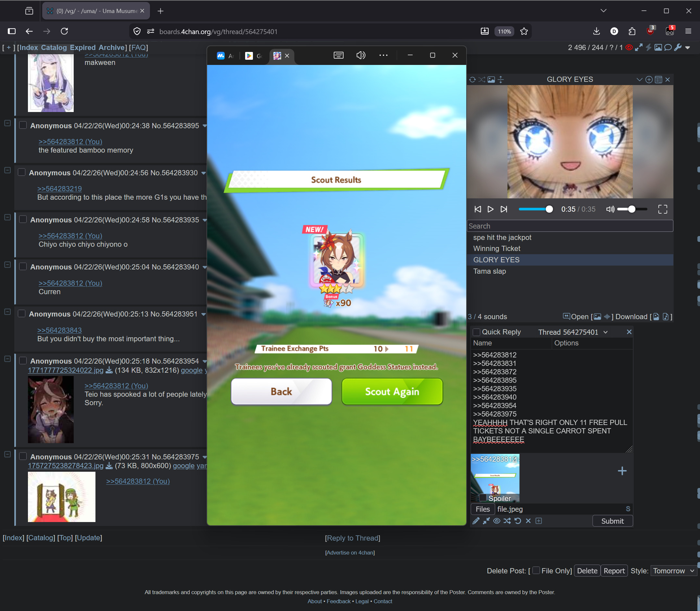Click the repeat icon in sound player
The image size is (700, 611).
[472, 80]
